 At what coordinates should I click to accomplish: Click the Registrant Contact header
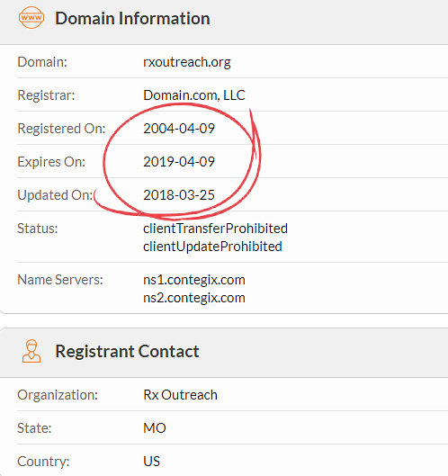[x=127, y=351]
